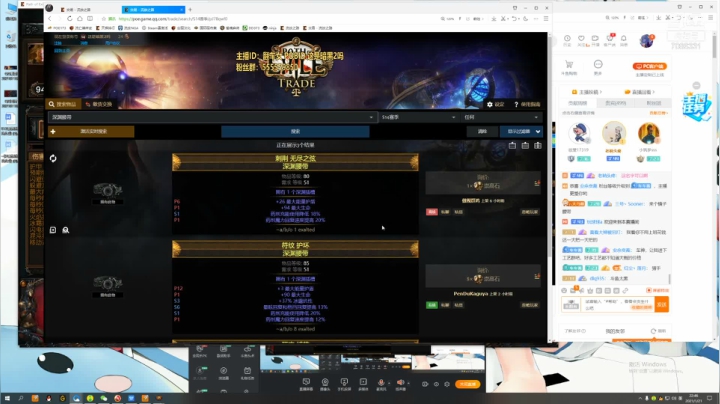The width and height of the screenshot is (720, 404).
Task: Click orange PC client button
Action: pos(649,66)
